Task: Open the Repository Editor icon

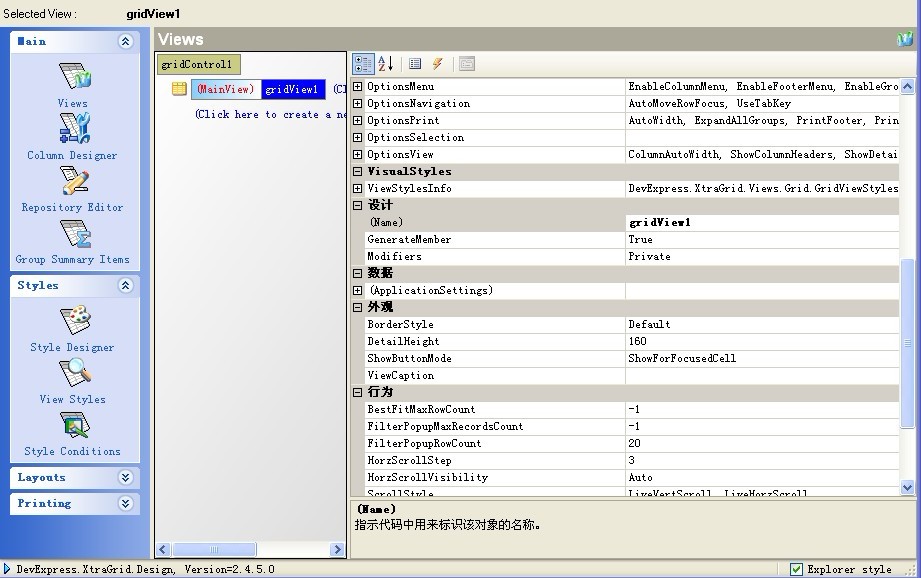Action: tap(75, 180)
